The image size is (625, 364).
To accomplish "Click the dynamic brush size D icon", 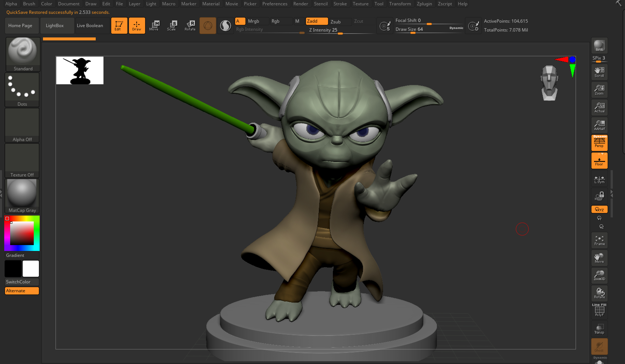I will [473, 26].
